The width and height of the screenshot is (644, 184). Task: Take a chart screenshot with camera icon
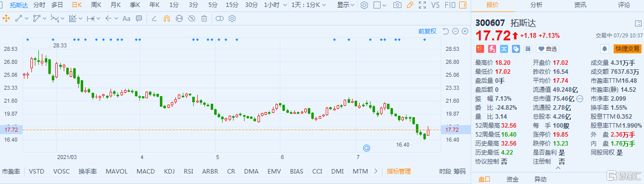pyautogui.click(x=397, y=5)
